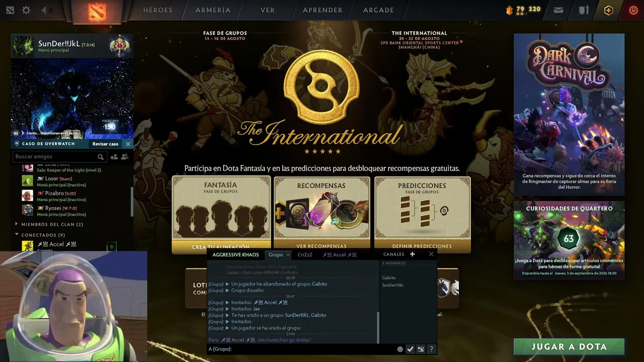This screenshot has height=362, width=644.
Task: Click Pizabro's friend avatar
Action: (x=28, y=196)
